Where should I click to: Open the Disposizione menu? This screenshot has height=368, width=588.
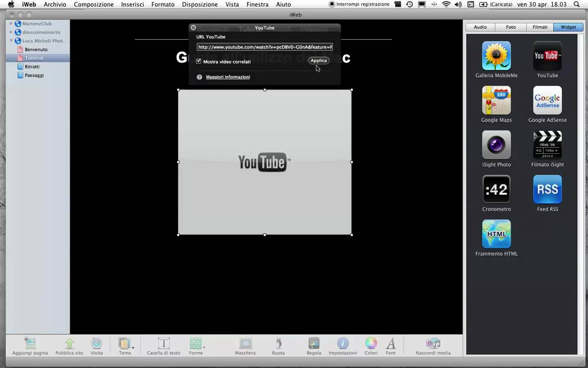200,5
